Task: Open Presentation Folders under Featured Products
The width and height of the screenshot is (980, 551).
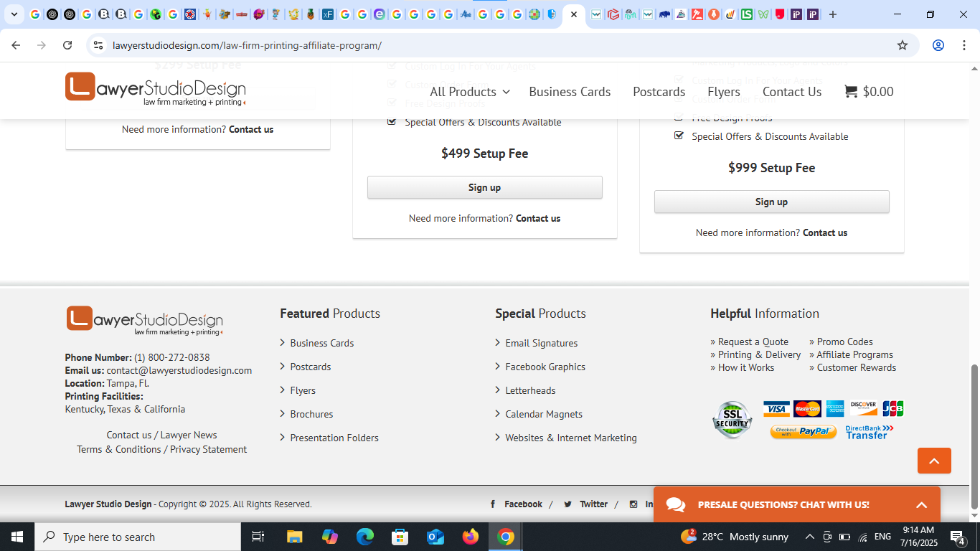Action: 334,438
